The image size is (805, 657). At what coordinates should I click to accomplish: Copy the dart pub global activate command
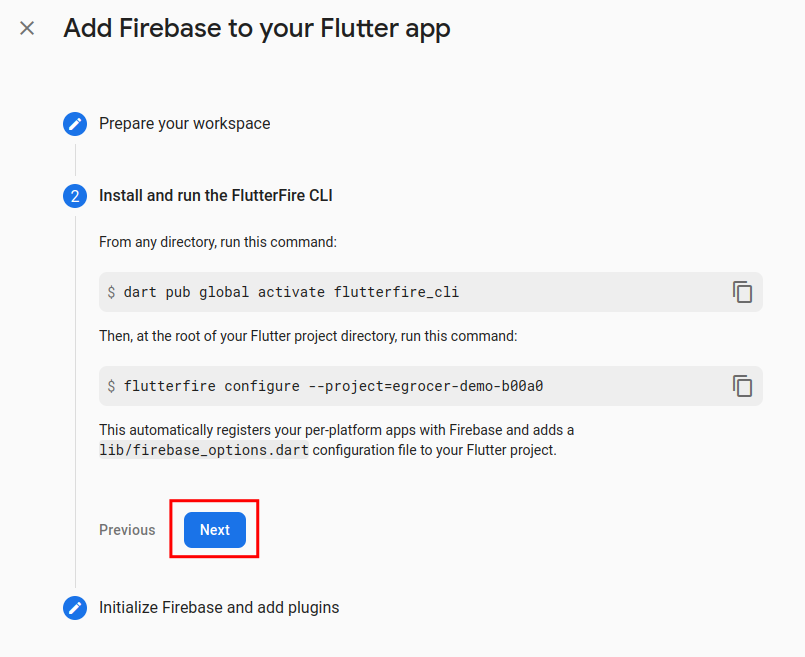(742, 292)
